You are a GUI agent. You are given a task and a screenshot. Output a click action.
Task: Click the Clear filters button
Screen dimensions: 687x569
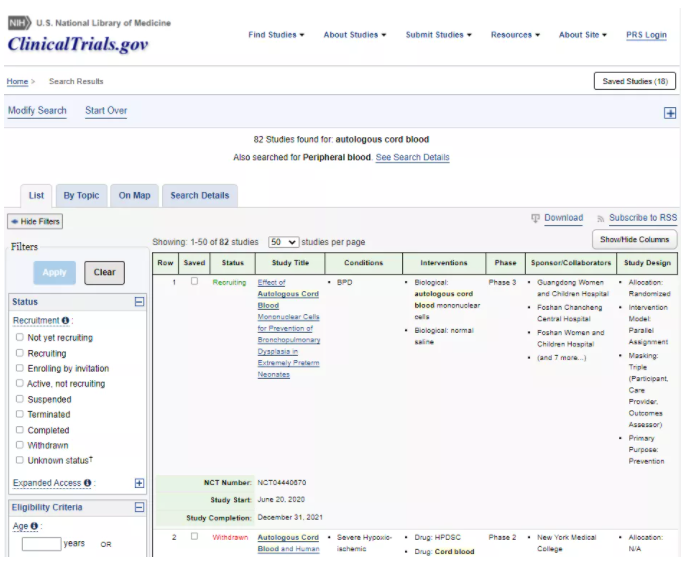[104, 272]
